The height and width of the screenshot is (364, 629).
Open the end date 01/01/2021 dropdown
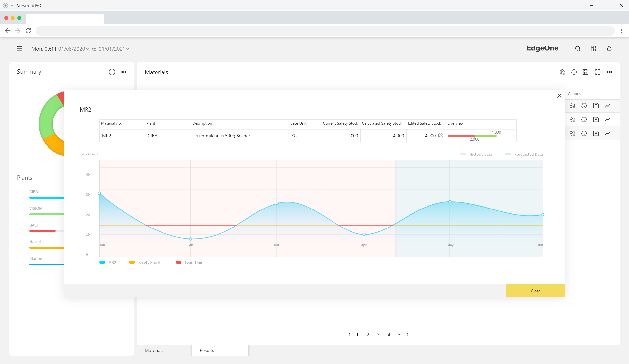(x=114, y=49)
